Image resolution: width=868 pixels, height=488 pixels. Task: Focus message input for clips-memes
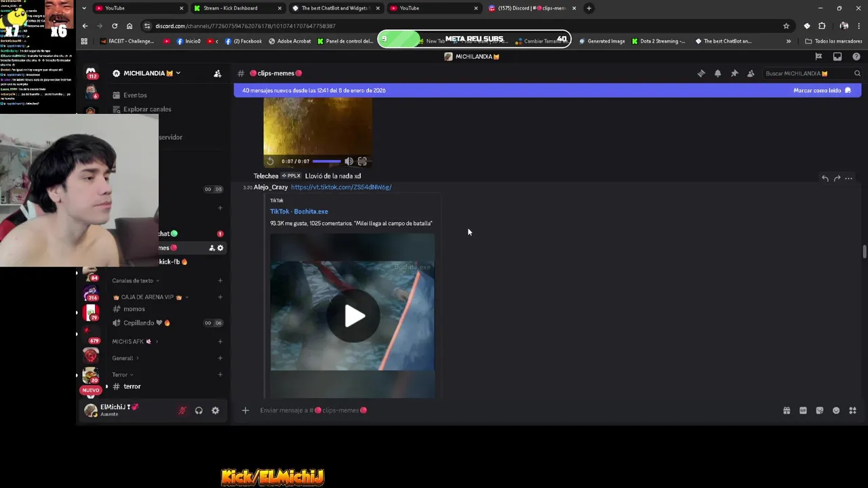509,410
